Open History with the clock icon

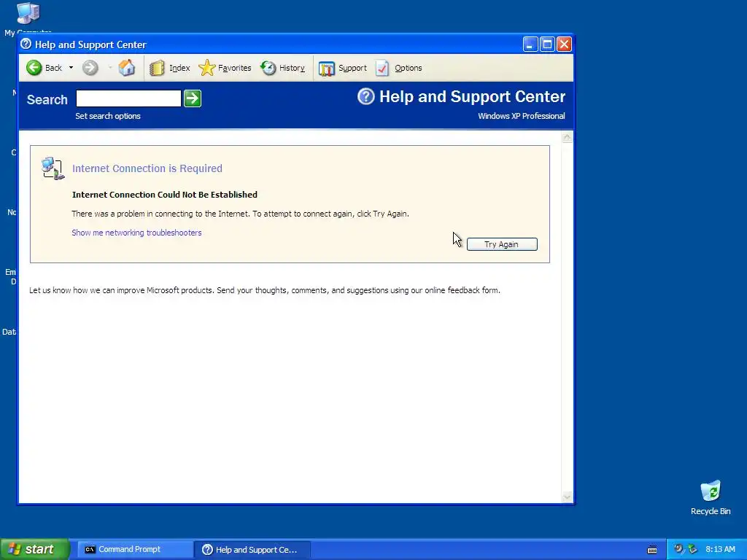(268, 68)
